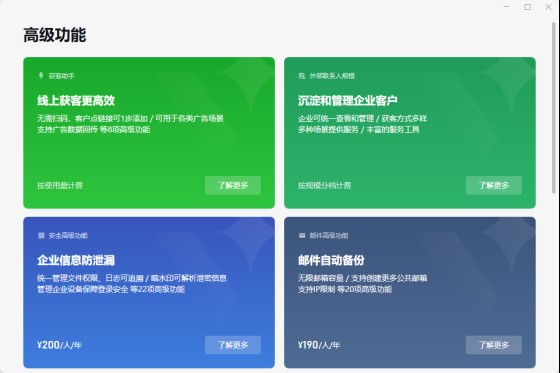The image size is (560, 373).
Task: Click the 按使用量计费 text
Action: pyautogui.click(x=60, y=185)
